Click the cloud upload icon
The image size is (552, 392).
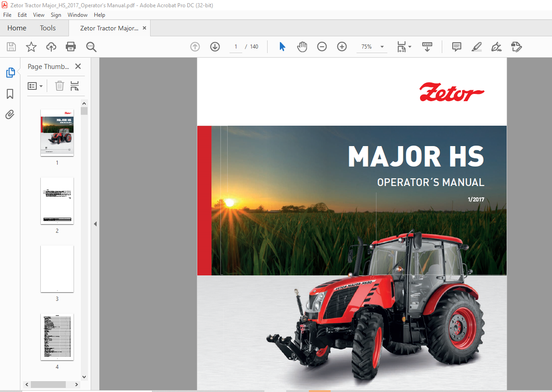click(x=51, y=47)
